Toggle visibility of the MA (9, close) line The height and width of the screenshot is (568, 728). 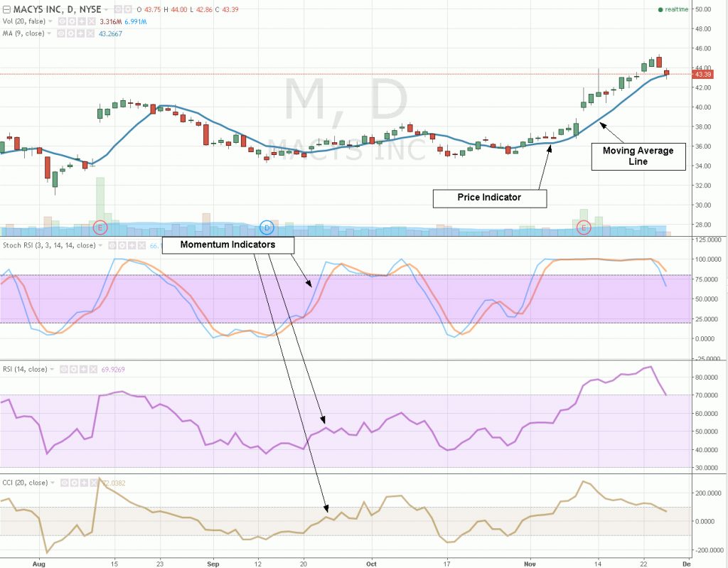tap(61, 33)
